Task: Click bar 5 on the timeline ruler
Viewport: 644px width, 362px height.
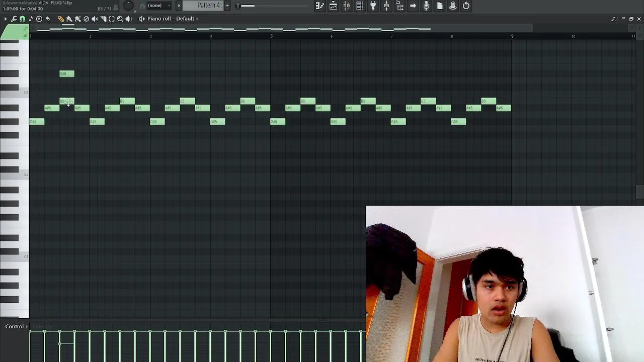Action: pos(271,36)
